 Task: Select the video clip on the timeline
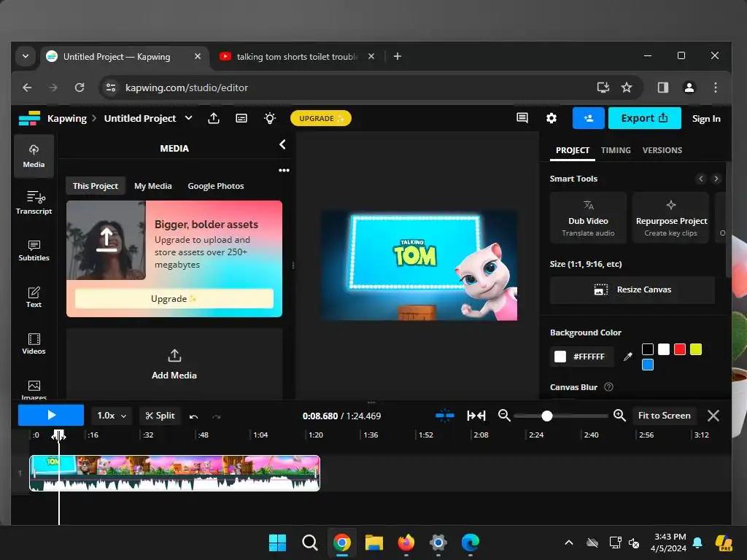click(174, 472)
